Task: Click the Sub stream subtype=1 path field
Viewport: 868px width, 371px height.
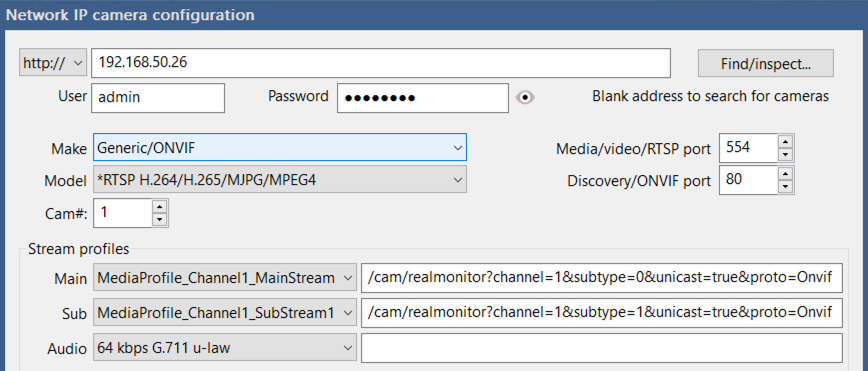Action: (x=602, y=313)
